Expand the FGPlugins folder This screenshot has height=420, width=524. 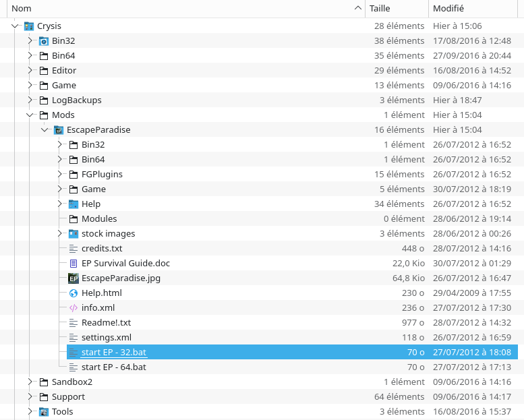(x=59, y=175)
